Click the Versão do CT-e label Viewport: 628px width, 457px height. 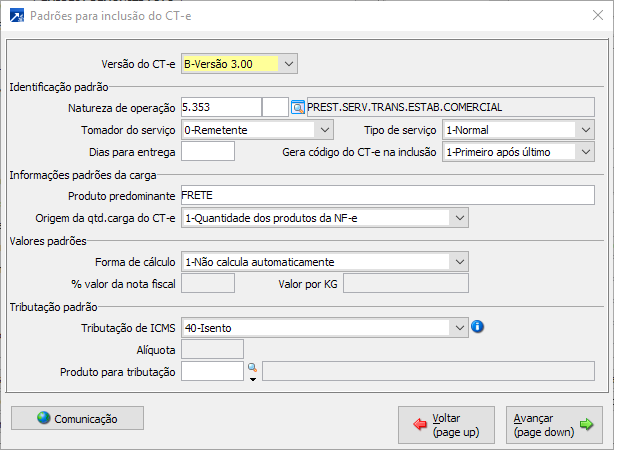(138, 64)
